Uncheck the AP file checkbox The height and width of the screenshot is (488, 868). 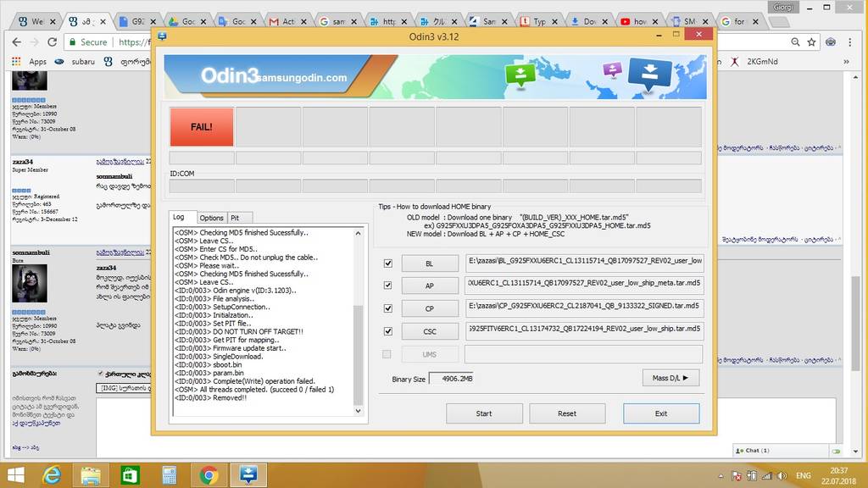388,286
